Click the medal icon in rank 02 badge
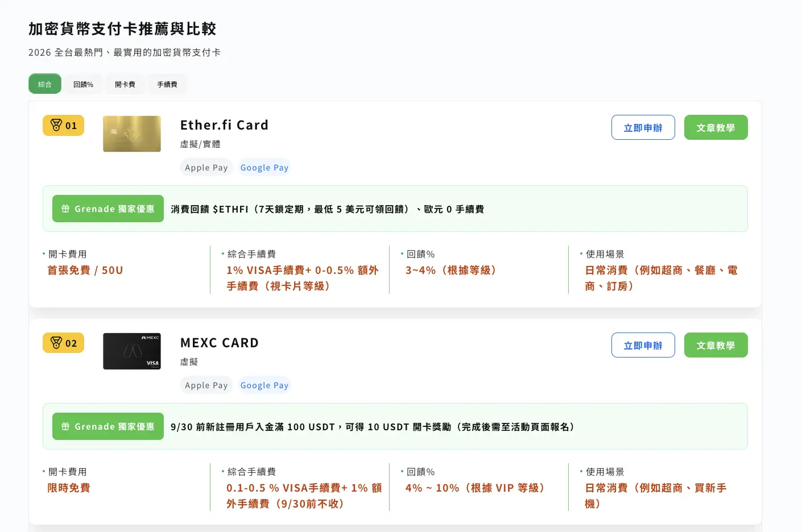 56,343
